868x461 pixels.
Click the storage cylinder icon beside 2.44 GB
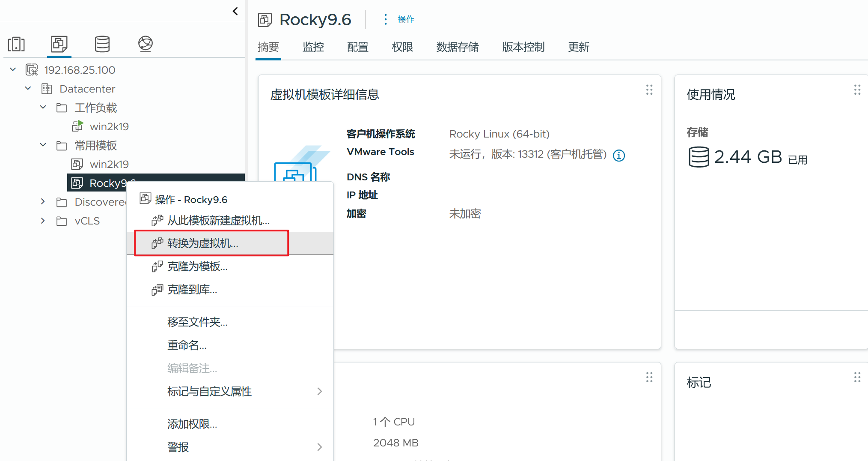point(699,157)
